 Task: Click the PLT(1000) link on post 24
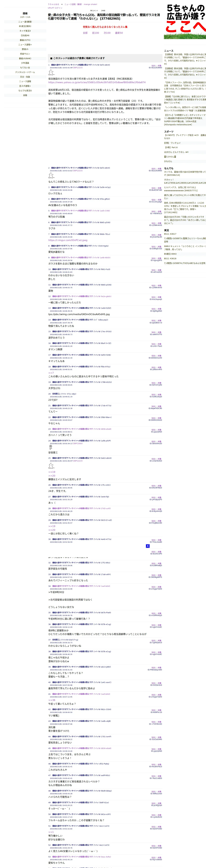tap(77, 443)
